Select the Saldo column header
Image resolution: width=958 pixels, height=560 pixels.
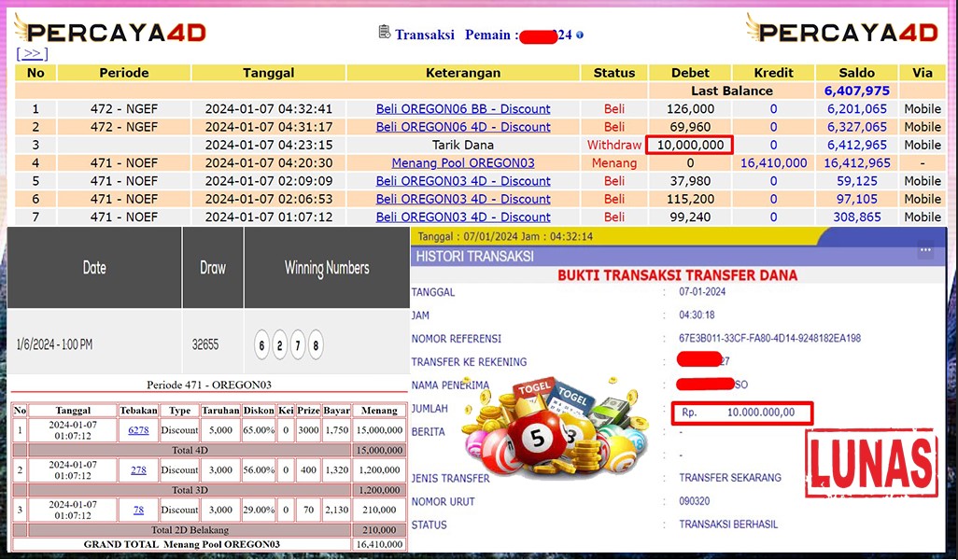(856, 73)
